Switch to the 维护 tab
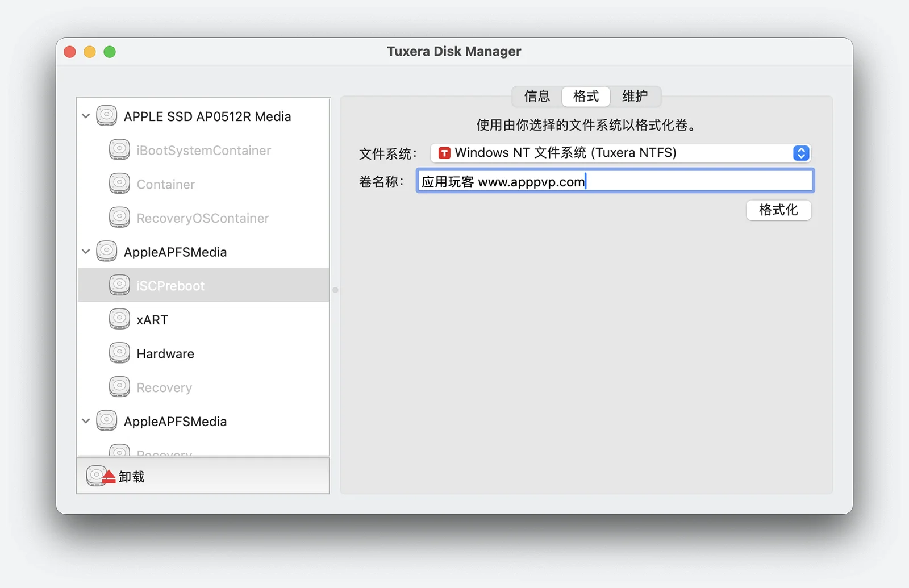 click(x=635, y=96)
